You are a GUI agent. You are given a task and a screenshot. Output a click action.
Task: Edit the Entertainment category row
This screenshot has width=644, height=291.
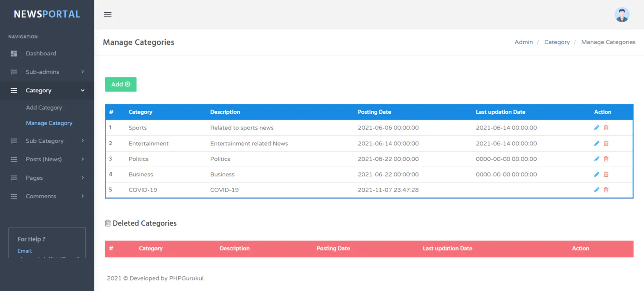coord(597,143)
